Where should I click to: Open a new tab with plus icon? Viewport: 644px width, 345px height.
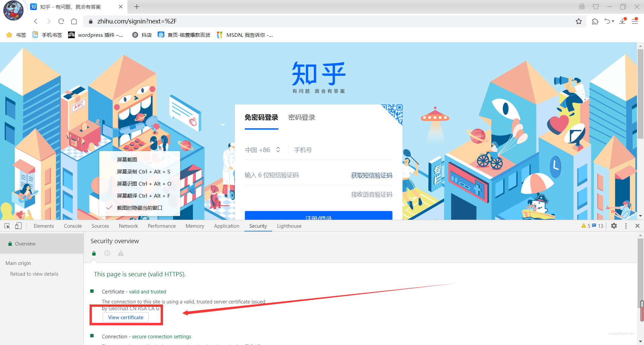pyautogui.click(x=137, y=7)
